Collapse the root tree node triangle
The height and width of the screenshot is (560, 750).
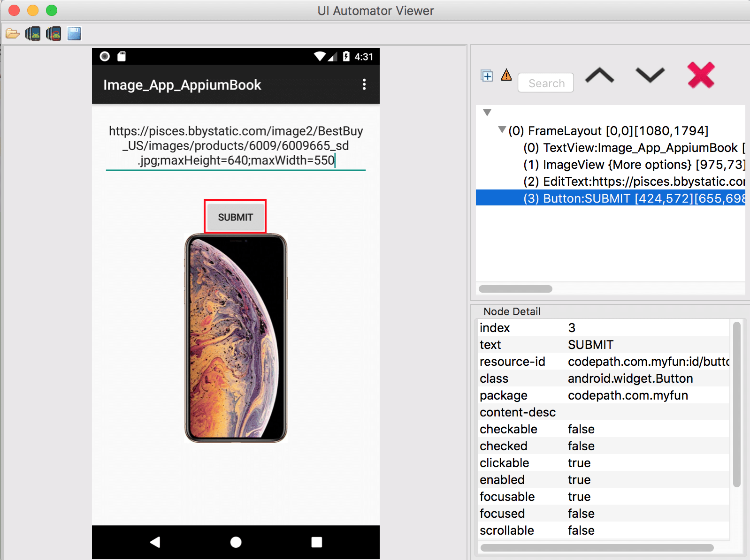[x=487, y=113]
